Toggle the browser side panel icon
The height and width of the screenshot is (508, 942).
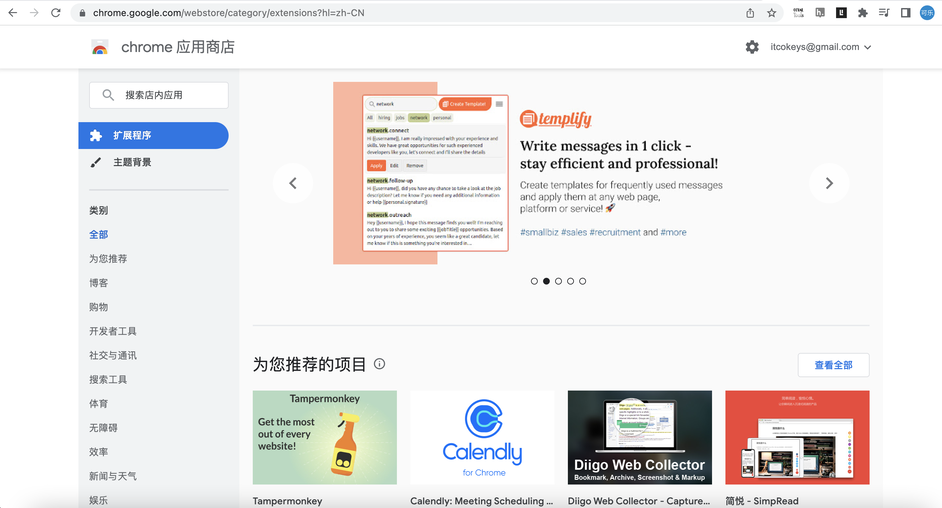[905, 13]
